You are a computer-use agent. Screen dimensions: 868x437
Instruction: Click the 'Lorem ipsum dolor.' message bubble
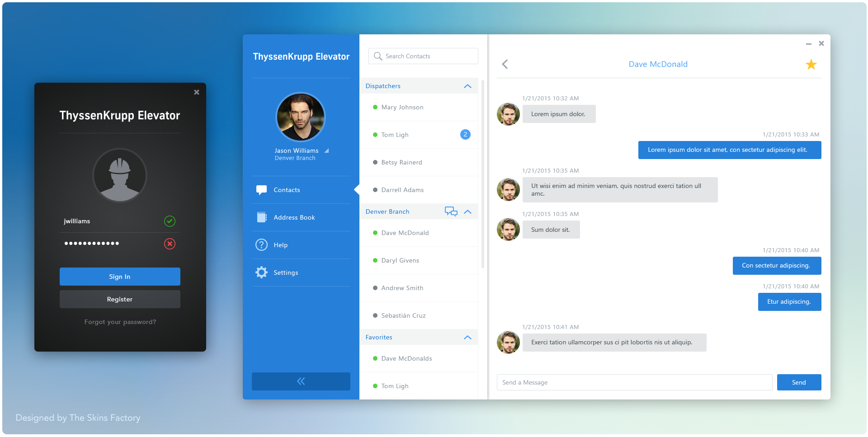pos(559,114)
